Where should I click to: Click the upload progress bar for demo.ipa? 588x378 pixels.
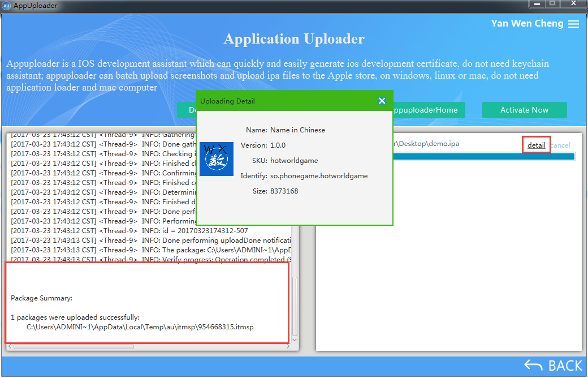[x=484, y=157]
